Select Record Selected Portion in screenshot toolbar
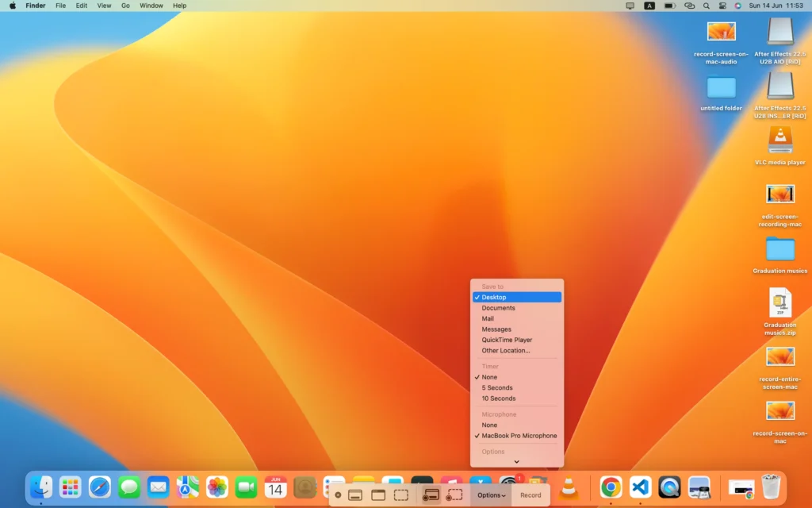The height and width of the screenshot is (508, 812). tap(454, 495)
